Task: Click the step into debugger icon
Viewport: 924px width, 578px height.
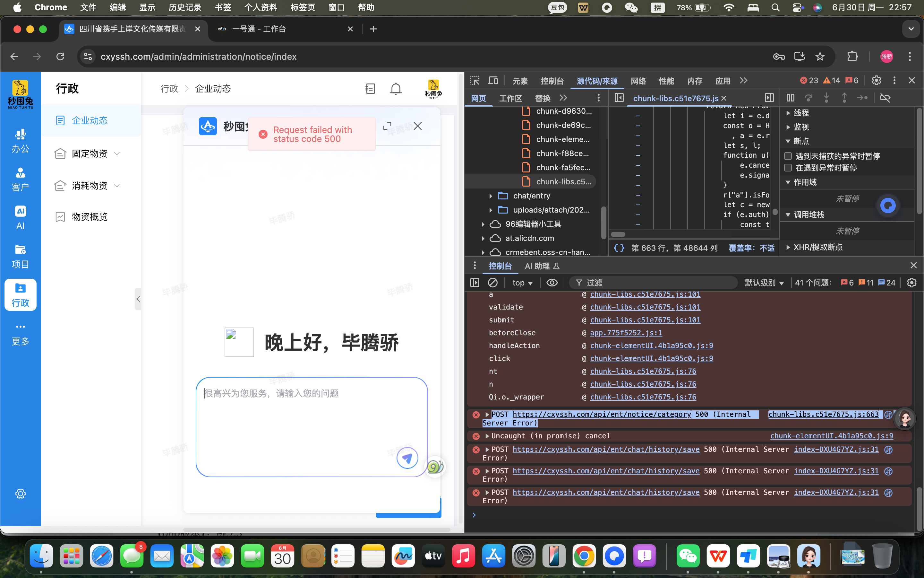Action: coord(826,98)
